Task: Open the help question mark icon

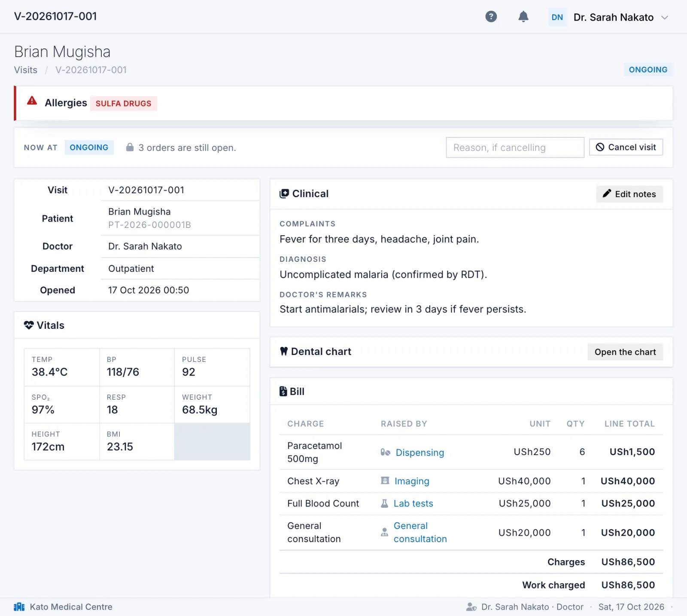Action: [491, 17]
